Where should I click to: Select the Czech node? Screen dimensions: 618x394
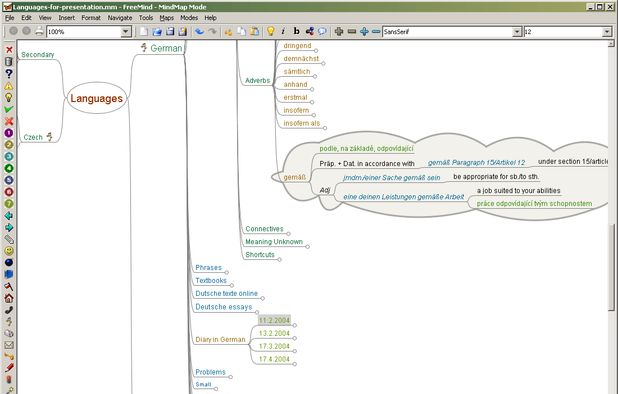pyautogui.click(x=33, y=137)
